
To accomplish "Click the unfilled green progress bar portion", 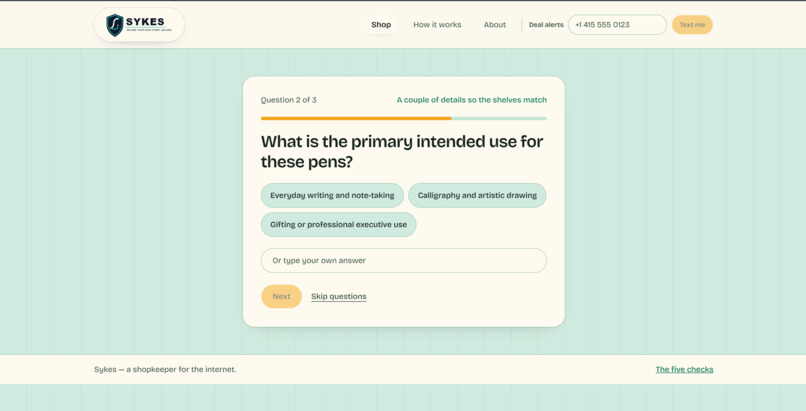I will pos(499,119).
